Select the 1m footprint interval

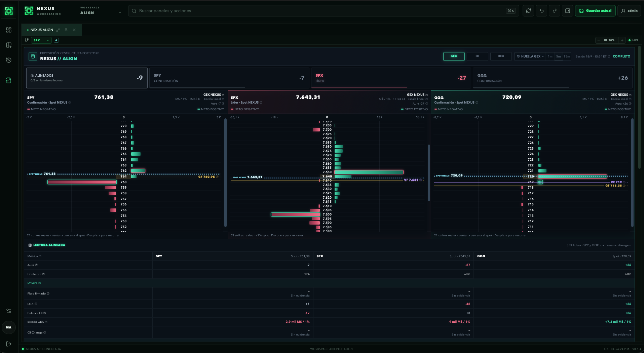tap(550, 56)
